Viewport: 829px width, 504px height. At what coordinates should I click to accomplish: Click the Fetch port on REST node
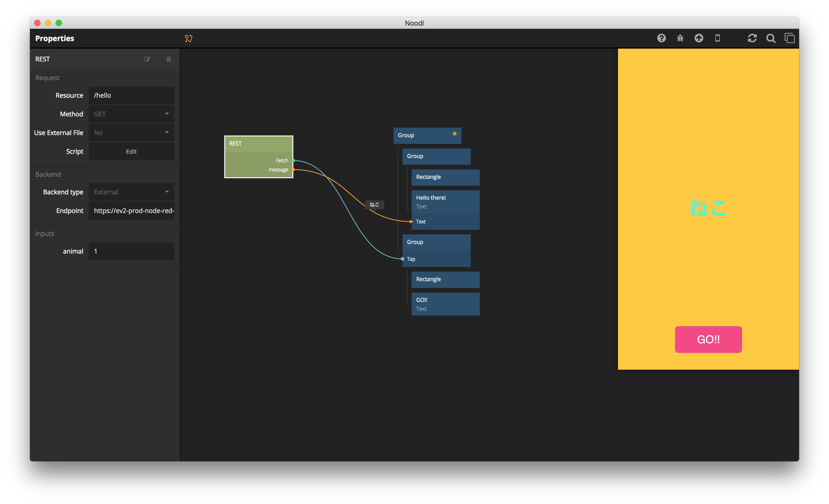(x=282, y=161)
